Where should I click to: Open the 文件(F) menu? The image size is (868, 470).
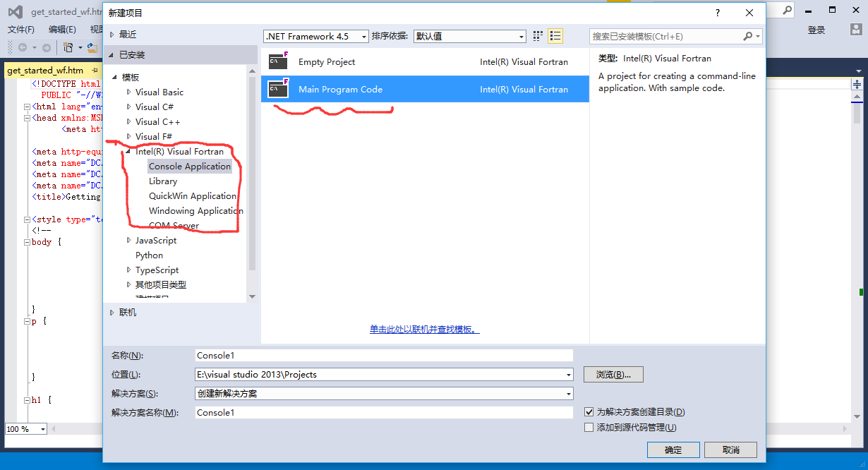point(21,30)
